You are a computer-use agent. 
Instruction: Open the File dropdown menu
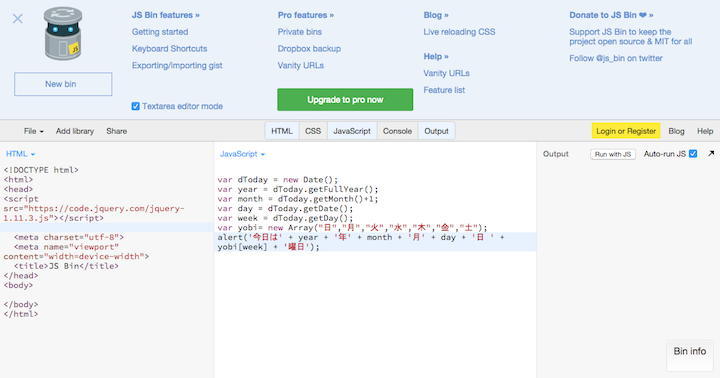coord(34,131)
